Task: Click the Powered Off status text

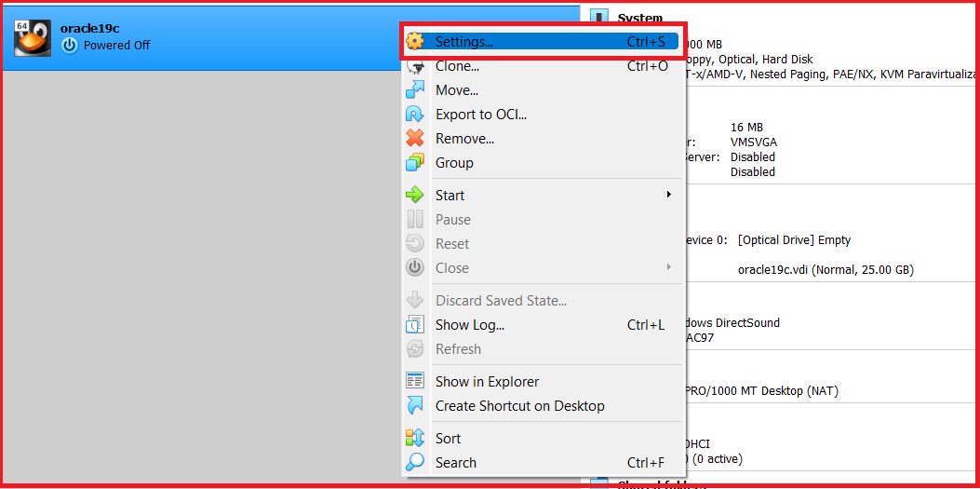Action: 117,45
